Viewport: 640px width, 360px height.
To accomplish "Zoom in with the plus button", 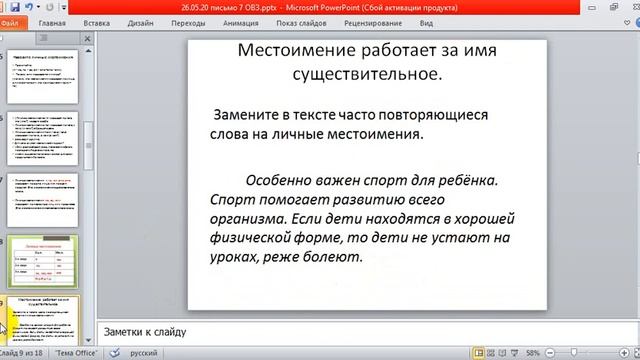I will (x=624, y=353).
